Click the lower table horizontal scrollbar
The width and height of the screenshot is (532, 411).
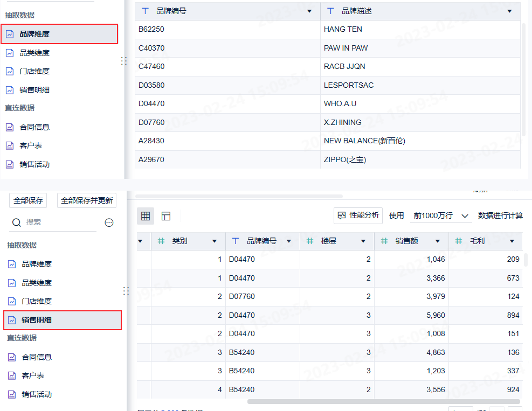point(383,401)
